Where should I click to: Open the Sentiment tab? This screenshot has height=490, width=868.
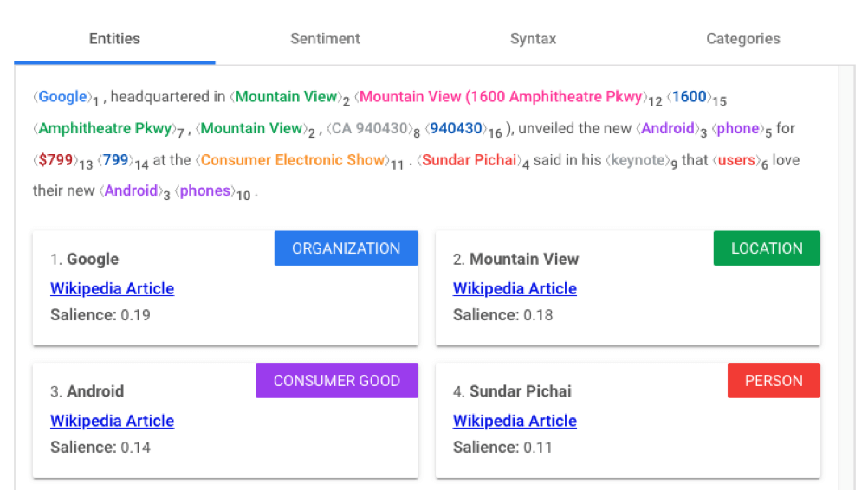point(325,39)
